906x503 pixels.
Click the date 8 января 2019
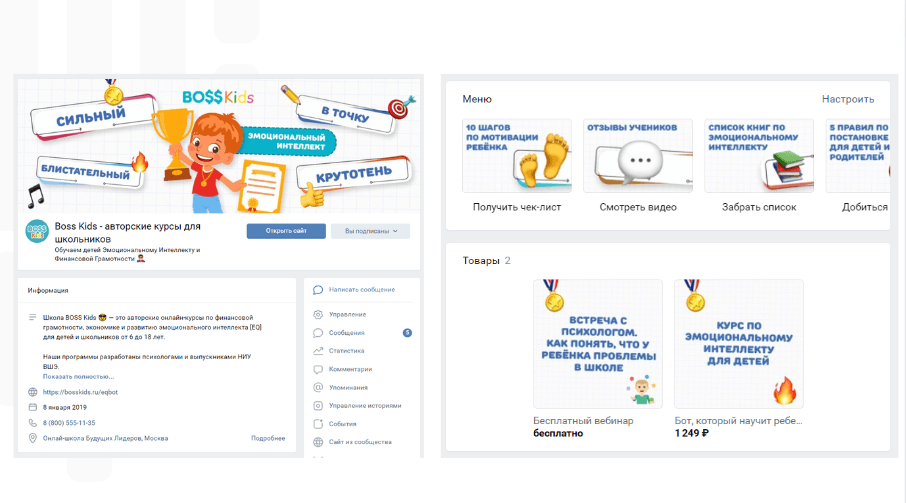pyautogui.click(x=65, y=407)
